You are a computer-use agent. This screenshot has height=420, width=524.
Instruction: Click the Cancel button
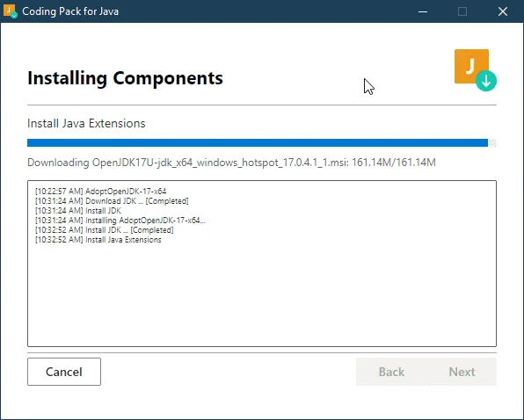64,372
